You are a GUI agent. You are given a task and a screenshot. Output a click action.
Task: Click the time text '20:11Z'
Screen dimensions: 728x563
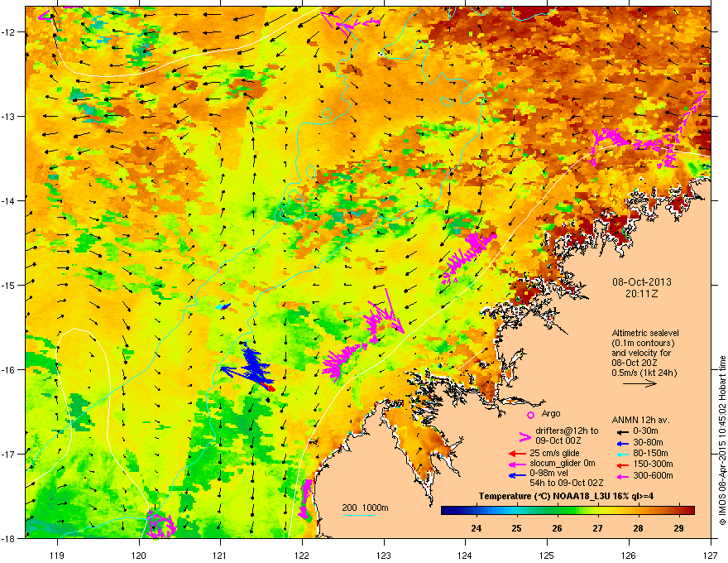[x=642, y=294]
